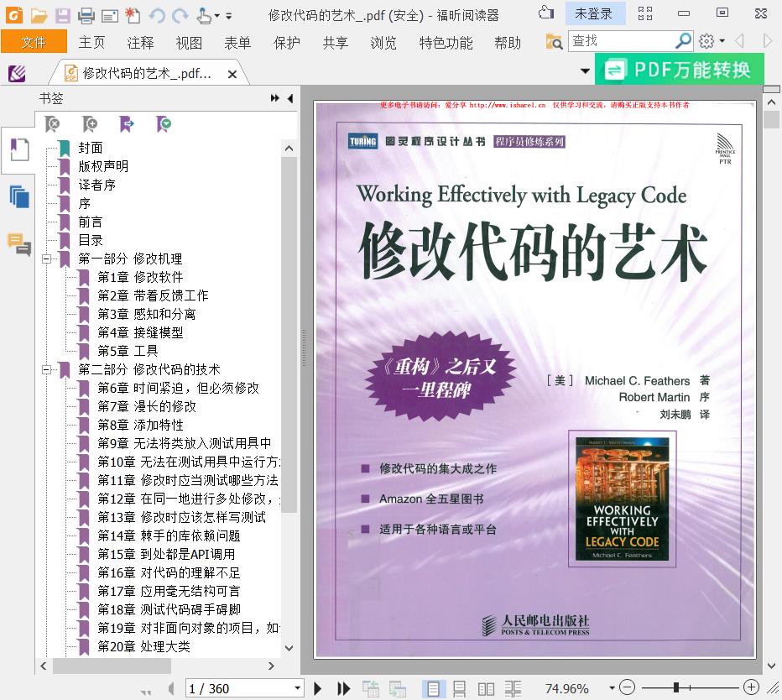The height and width of the screenshot is (700, 782).
Task: Select the 封面 bookmark
Action: [x=91, y=148]
